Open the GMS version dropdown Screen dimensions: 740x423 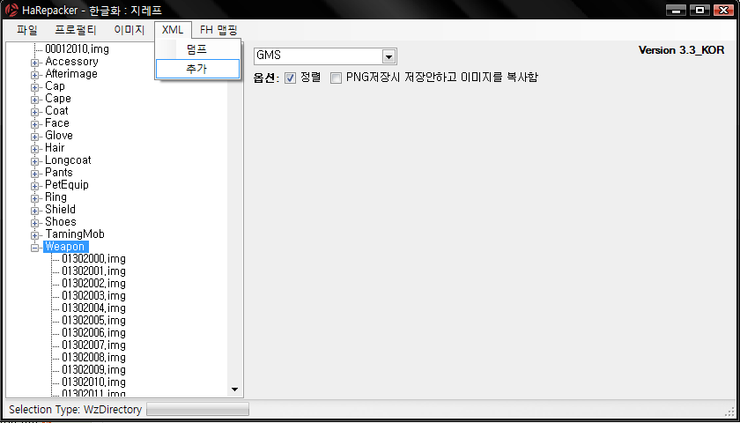click(389, 56)
